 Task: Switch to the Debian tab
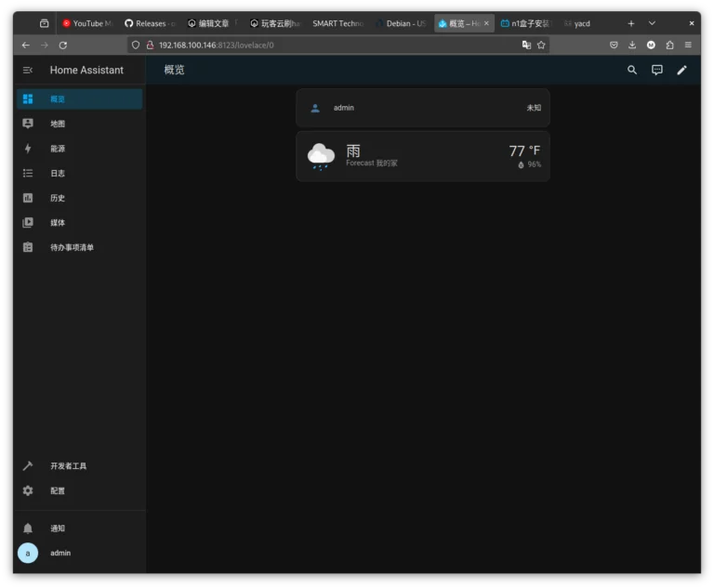click(x=401, y=23)
